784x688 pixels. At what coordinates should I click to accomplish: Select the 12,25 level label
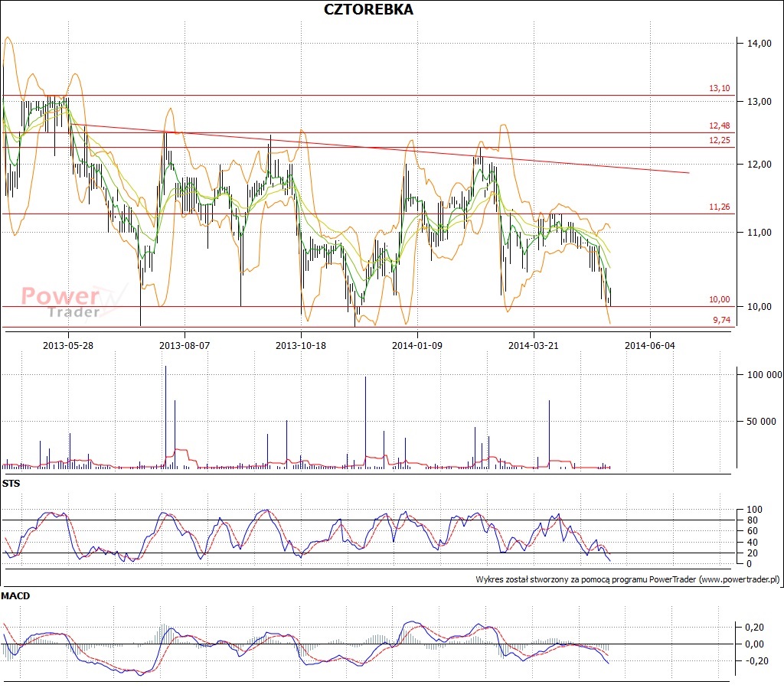click(719, 140)
